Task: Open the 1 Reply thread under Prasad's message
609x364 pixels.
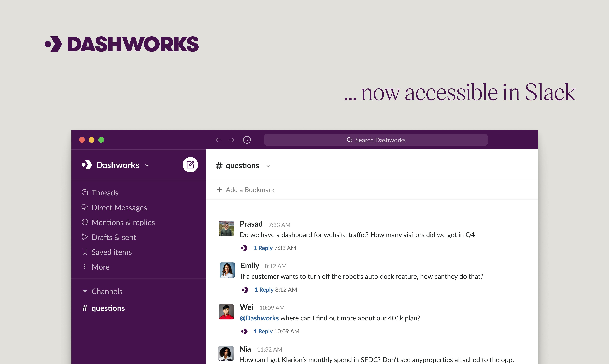Action: pos(263,248)
